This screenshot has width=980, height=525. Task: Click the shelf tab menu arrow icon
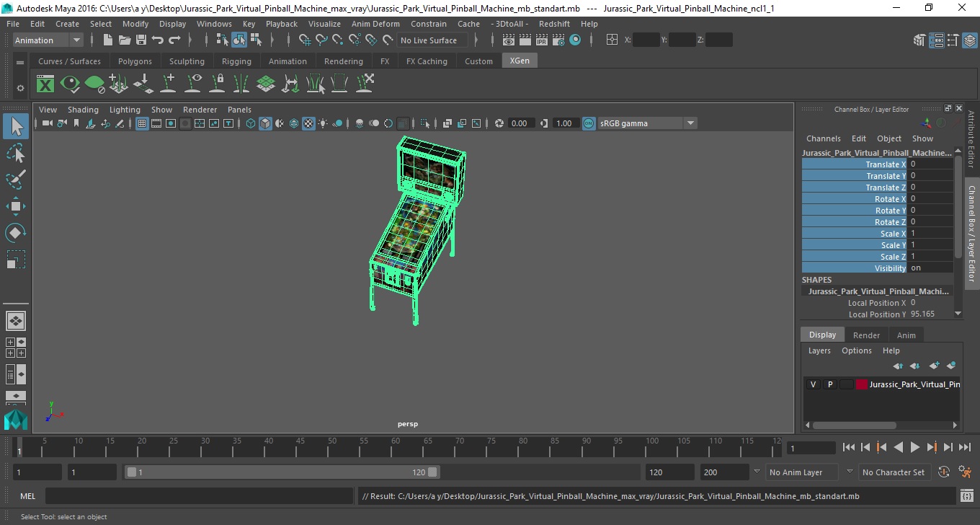tap(20, 62)
